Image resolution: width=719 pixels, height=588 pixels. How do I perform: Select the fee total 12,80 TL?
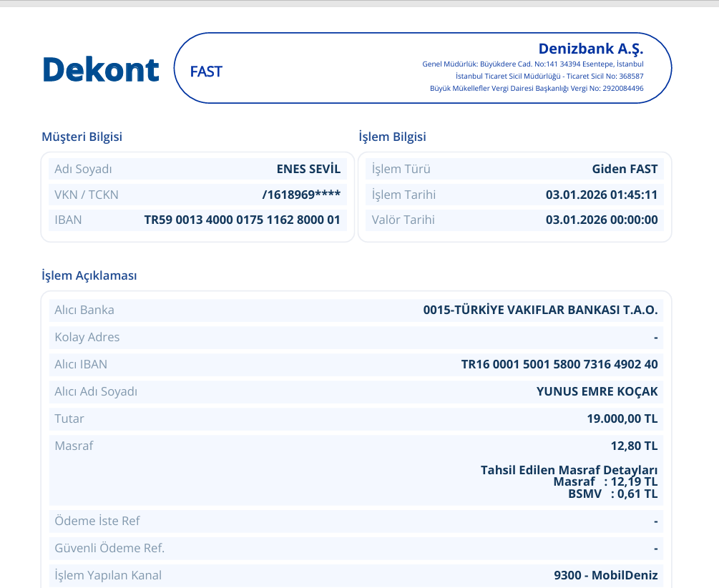point(634,446)
